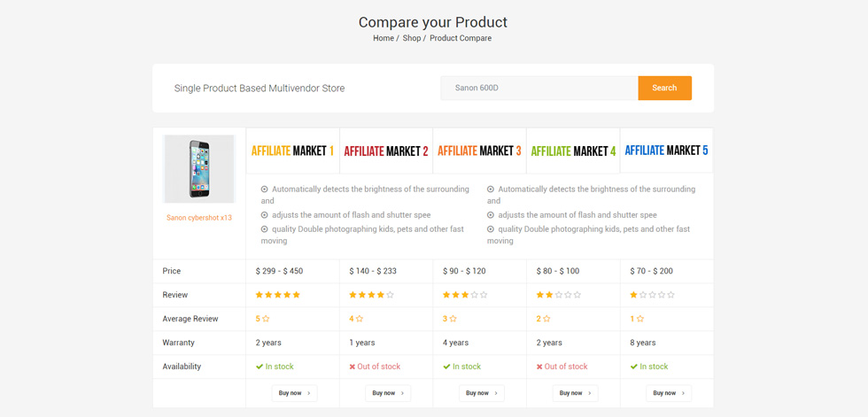Click the two-star review rating

click(559, 295)
